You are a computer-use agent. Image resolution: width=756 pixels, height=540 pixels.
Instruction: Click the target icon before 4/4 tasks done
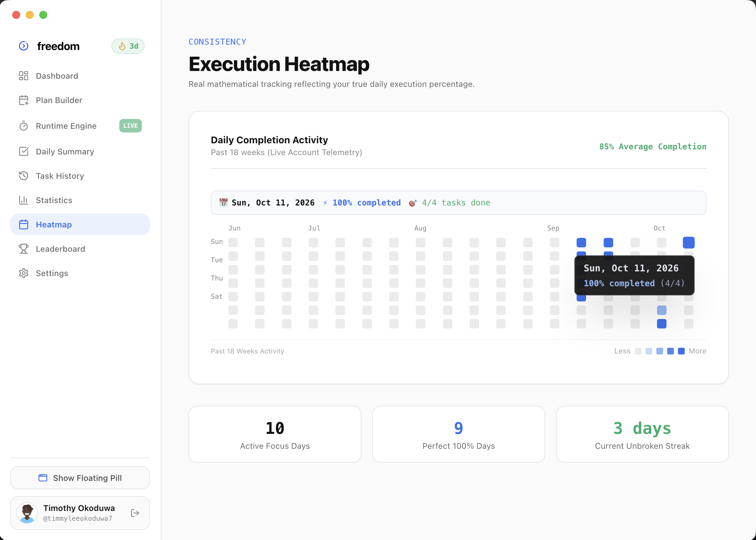coord(413,203)
